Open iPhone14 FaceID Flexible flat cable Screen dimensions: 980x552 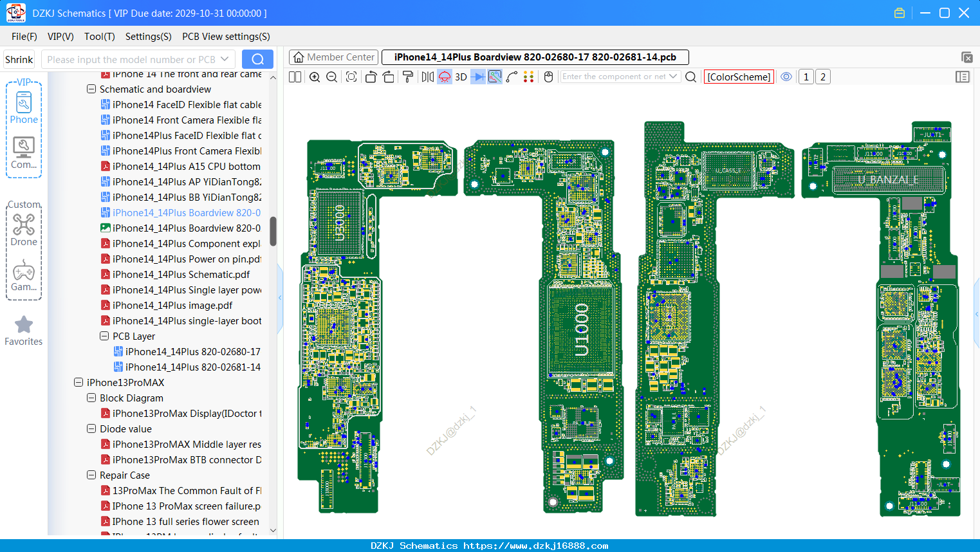coord(181,105)
